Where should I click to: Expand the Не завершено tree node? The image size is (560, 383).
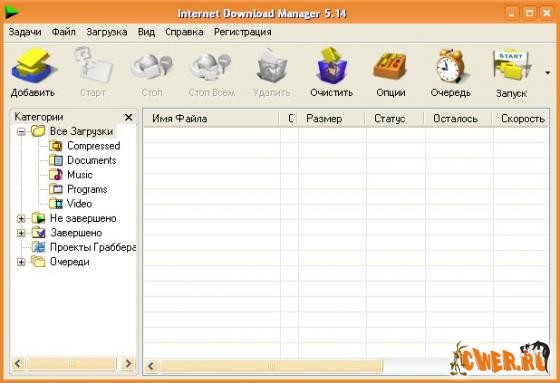pyautogui.click(x=21, y=218)
